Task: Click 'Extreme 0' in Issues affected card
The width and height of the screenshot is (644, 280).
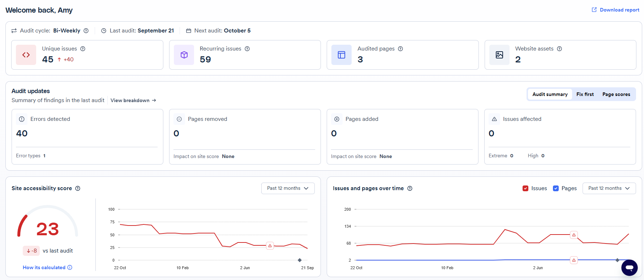Action: (501, 156)
